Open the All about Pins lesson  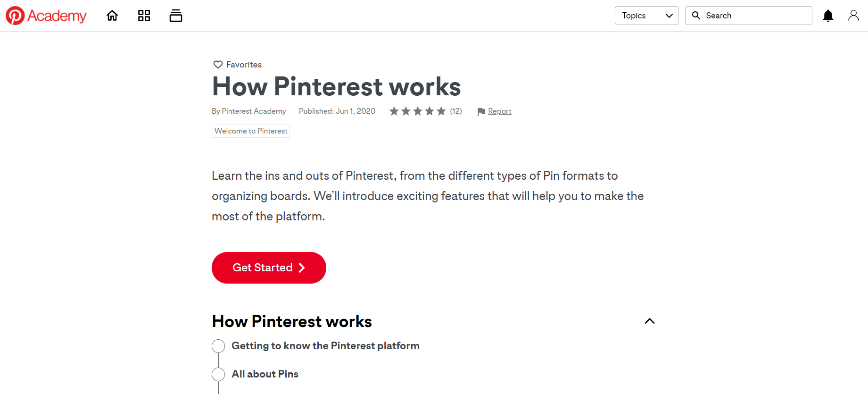pyautogui.click(x=265, y=374)
